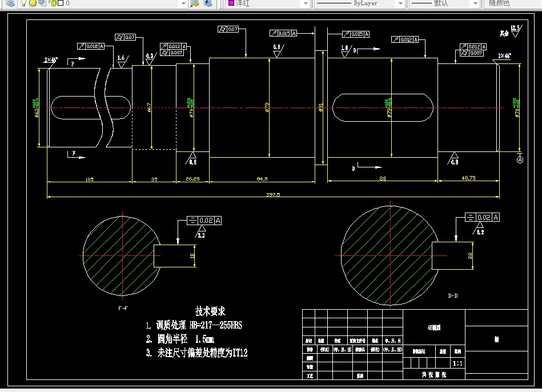Click the Layer Previous icon

(x=208, y=3)
